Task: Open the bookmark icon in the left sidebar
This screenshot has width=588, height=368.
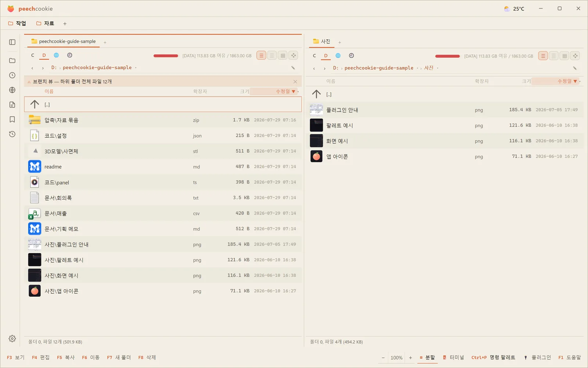Action: pyautogui.click(x=12, y=119)
